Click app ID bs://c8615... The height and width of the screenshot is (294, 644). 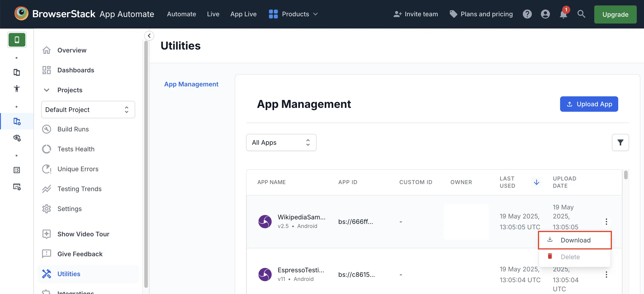pyautogui.click(x=357, y=275)
